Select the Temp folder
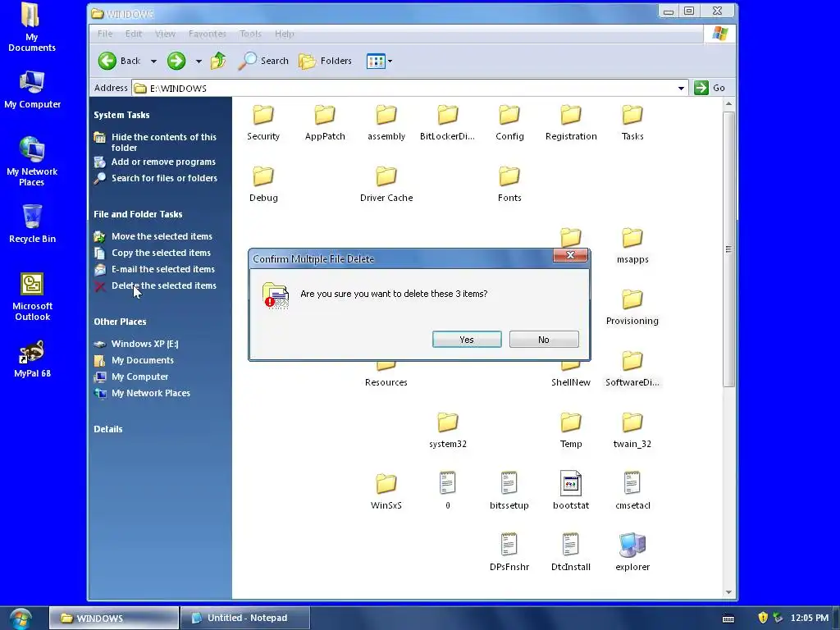The image size is (840, 630). [571, 431]
